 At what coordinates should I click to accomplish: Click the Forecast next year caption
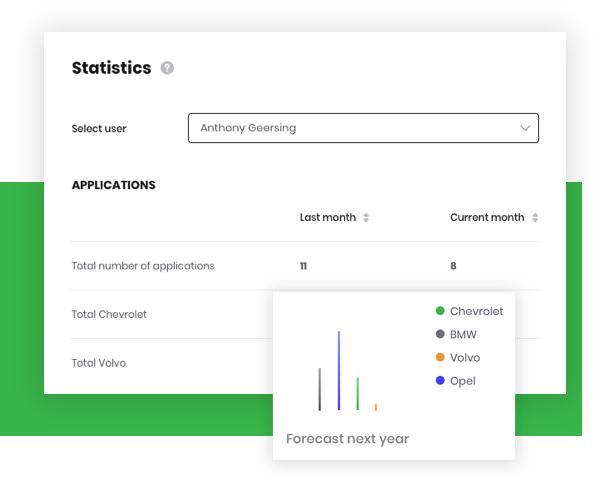click(347, 439)
